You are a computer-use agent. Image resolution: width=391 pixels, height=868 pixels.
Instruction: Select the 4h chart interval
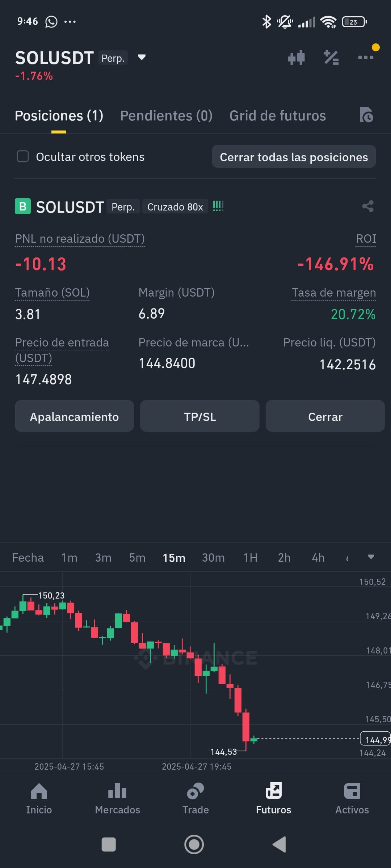[318, 558]
